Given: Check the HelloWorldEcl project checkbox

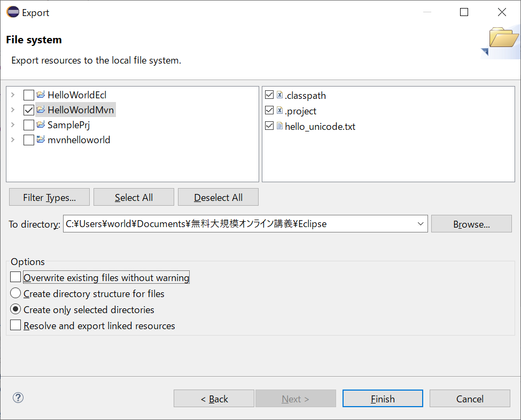Looking at the screenshot, I should point(29,95).
